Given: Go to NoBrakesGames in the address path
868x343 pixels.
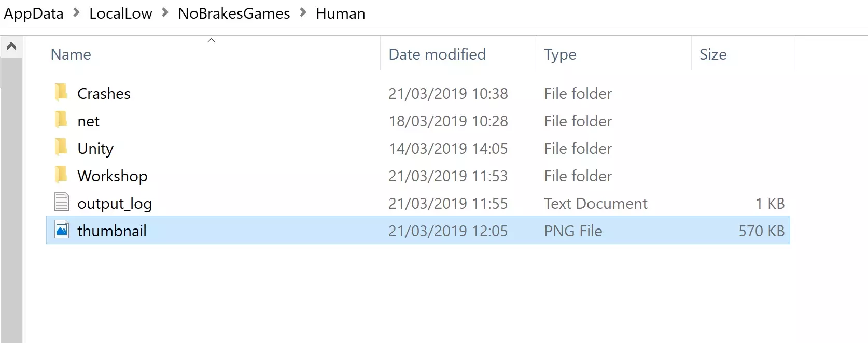Looking at the screenshot, I should [234, 13].
